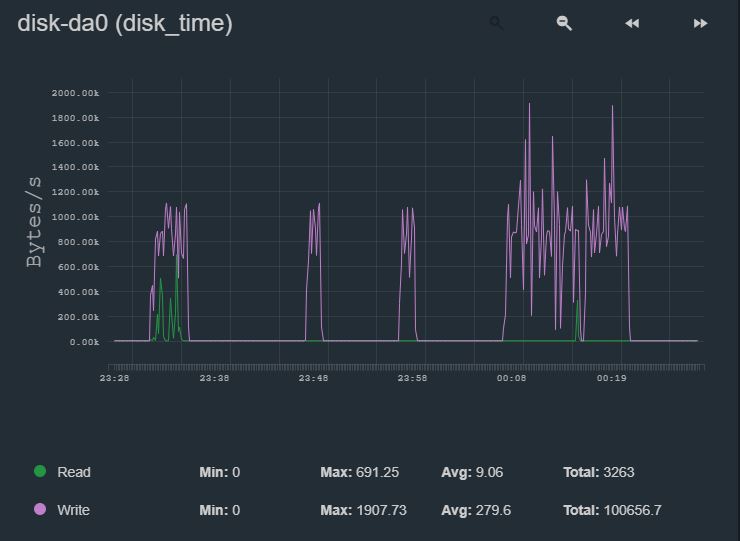Screen dimensions: 740x541
Task: Click the 2000.00k y-axis label
Action: click(x=75, y=93)
